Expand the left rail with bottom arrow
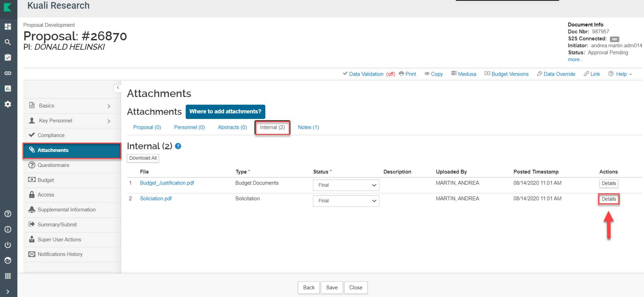644x297 pixels. pos(8,291)
